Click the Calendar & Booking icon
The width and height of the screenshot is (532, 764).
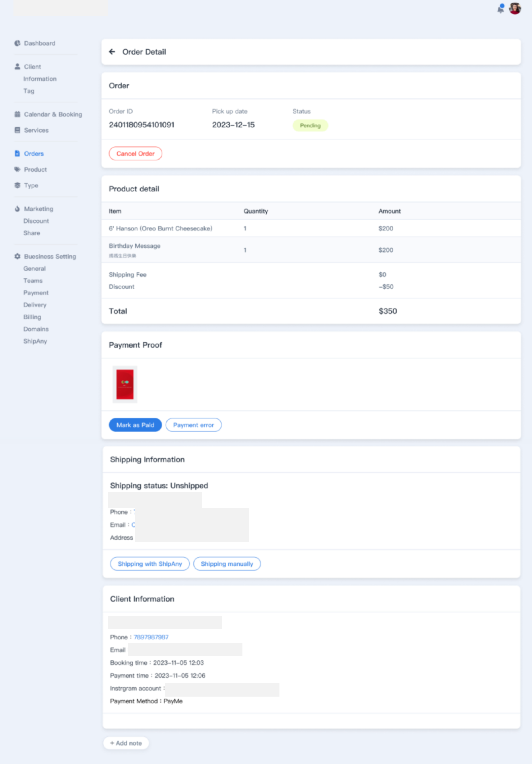coord(17,114)
